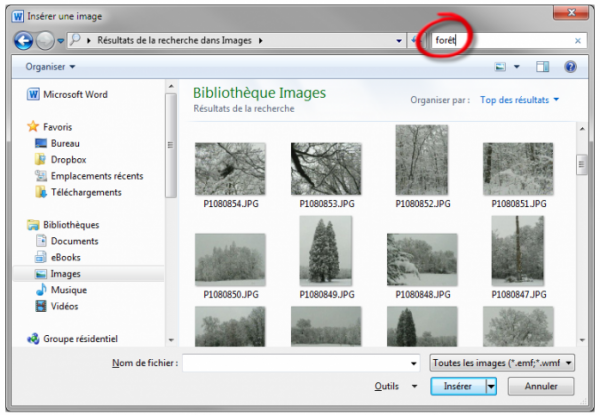The width and height of the screenshot is (600, 415).
Task: Open the file type filter dropdown
Action: [501, 363]
